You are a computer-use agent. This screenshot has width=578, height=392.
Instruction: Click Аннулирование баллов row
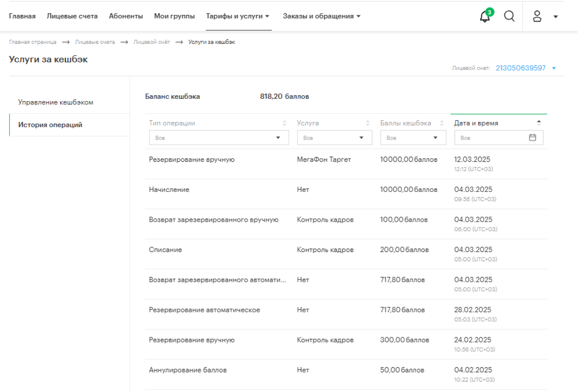click(346, 374)
